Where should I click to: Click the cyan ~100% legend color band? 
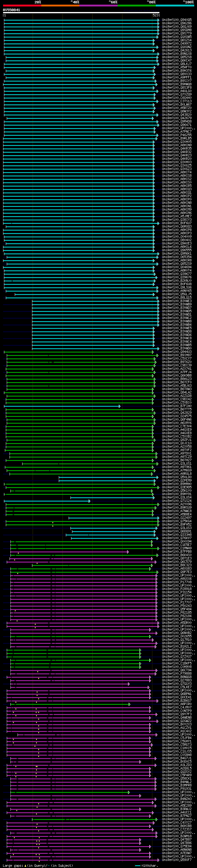pyautogui.click(x=175, y=6)
